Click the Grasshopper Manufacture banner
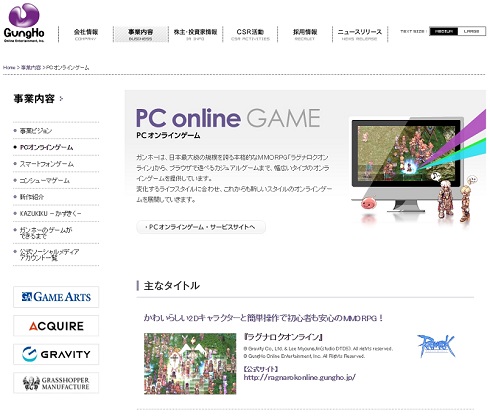Viewport: 490px width, 416px height. coord(56,383)
